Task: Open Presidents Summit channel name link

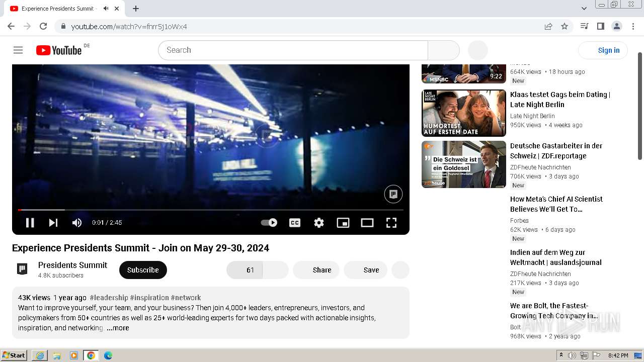Action: 72,265
